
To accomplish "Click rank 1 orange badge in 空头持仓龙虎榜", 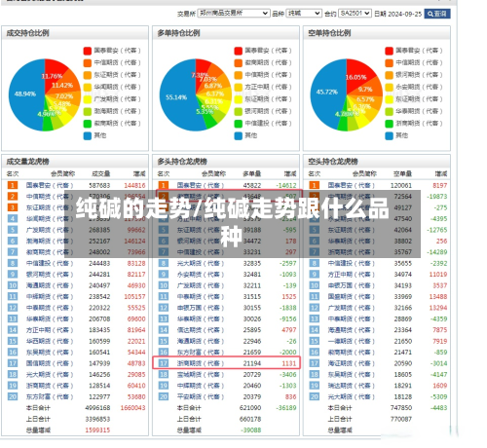I will point(315,185).
